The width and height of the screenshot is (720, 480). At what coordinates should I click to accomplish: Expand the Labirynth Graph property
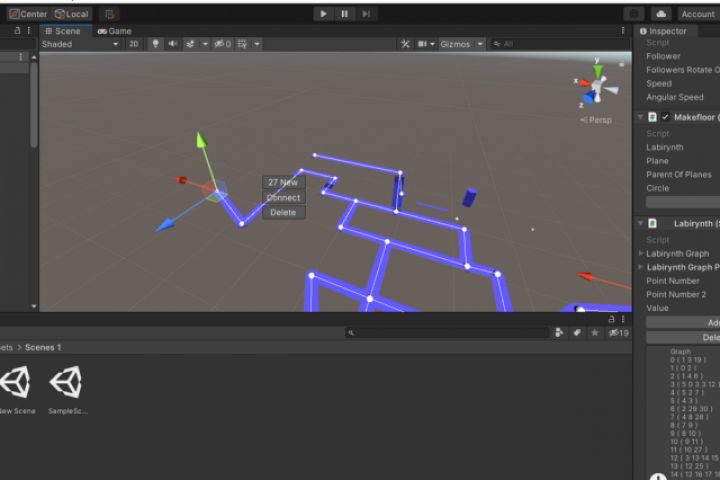641,253
